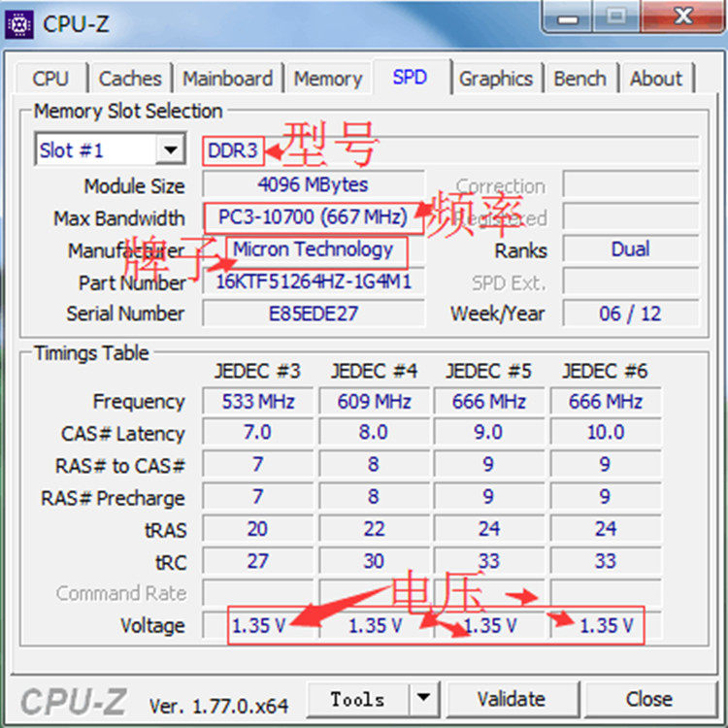The image size is (728, 728).
Task: Go to the Mainboard tab
Action: coord(227,79)
